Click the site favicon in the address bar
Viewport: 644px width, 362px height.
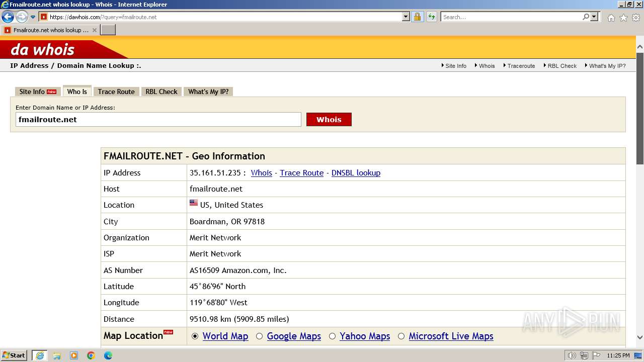[x=44, y=17]
